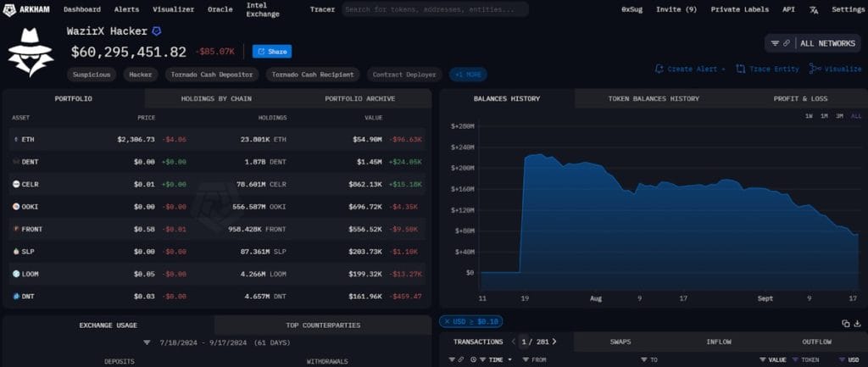Click the FRONT token icon
Image resolution: width=868 pixels, height=367 pixels.
coord(16,229)
